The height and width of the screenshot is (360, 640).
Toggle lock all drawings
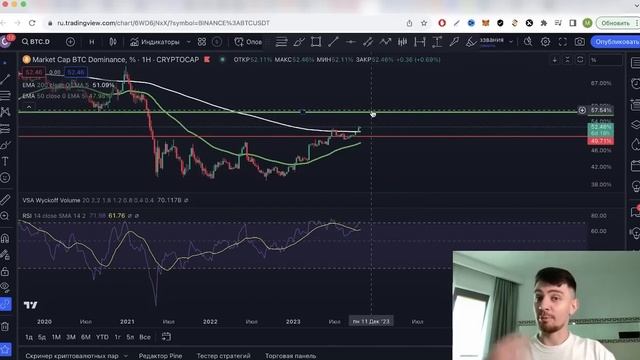(5, 271)
